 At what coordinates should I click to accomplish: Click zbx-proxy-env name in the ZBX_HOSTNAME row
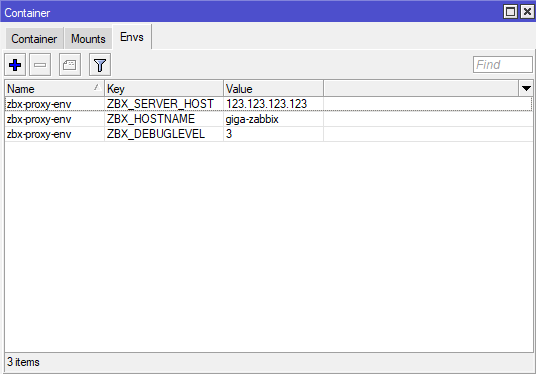pyautogui.click(x=55, y=119)
